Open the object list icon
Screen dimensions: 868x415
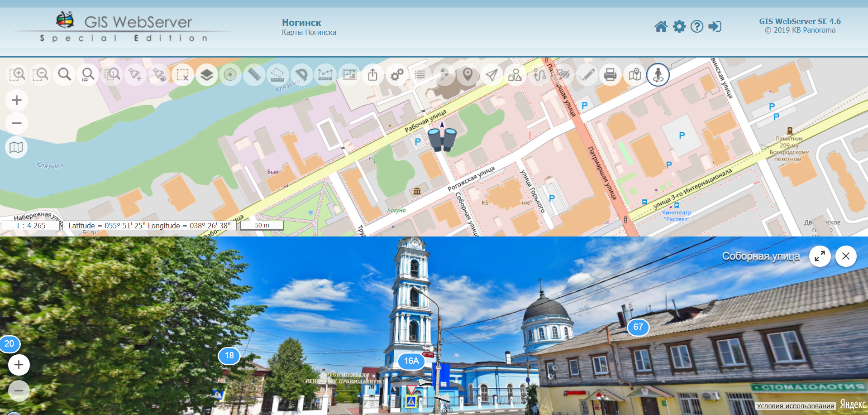pos(420,74)
